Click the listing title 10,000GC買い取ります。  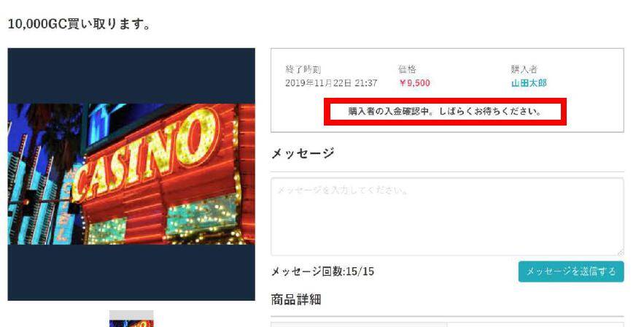[79, 24]
